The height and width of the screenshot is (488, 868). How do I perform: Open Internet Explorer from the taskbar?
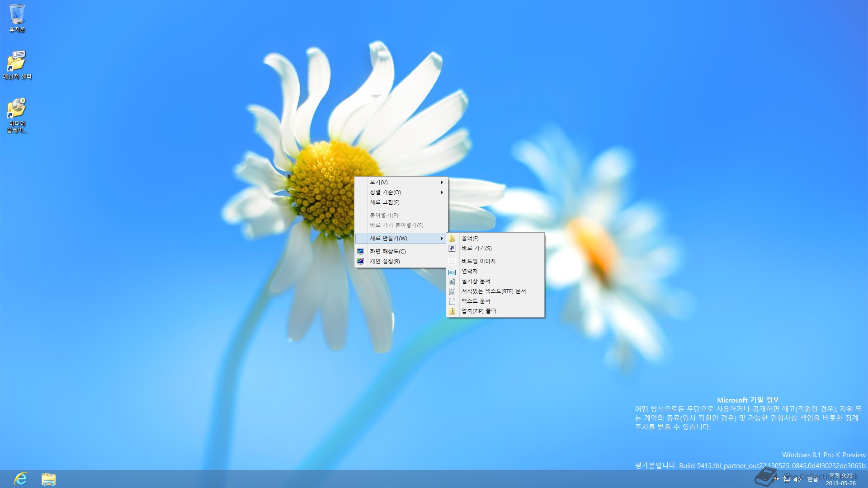(21, 479)
